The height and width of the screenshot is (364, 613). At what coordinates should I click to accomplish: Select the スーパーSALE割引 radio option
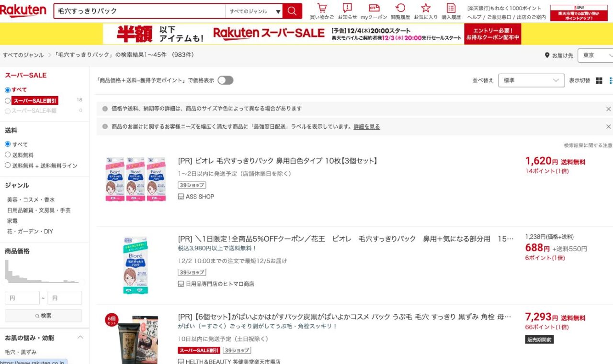tap(8, 100)
